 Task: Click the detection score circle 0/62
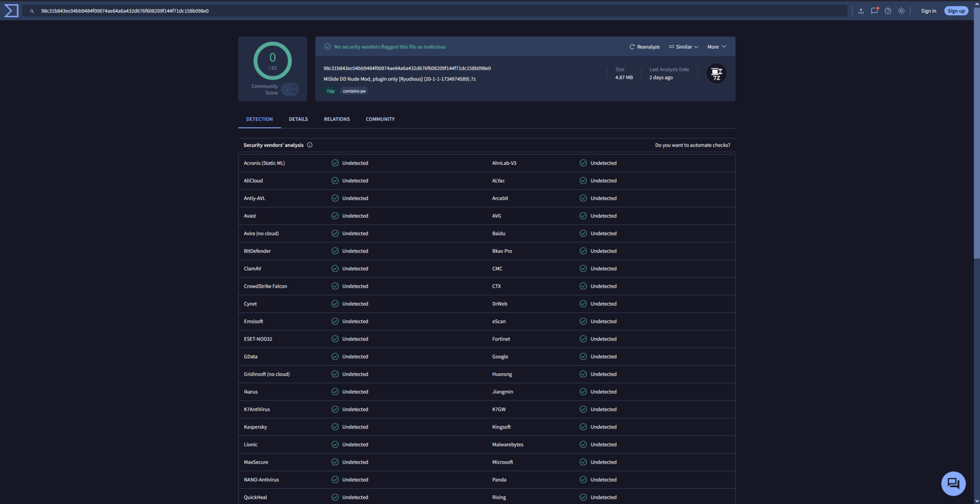[273, 61]
